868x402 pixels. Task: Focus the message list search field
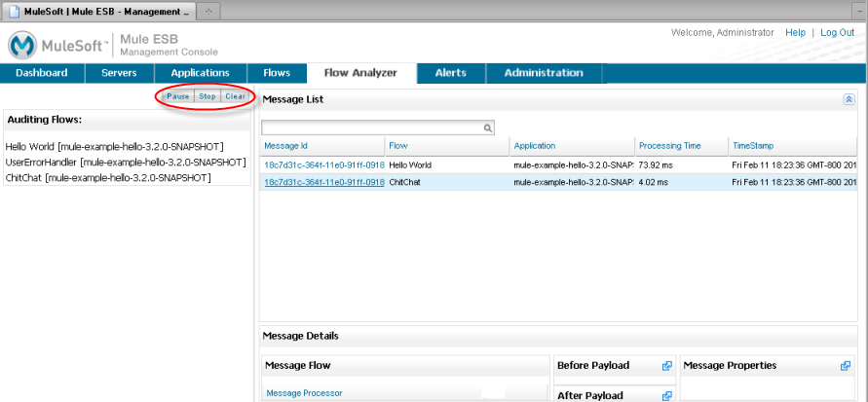pos(372,128)
